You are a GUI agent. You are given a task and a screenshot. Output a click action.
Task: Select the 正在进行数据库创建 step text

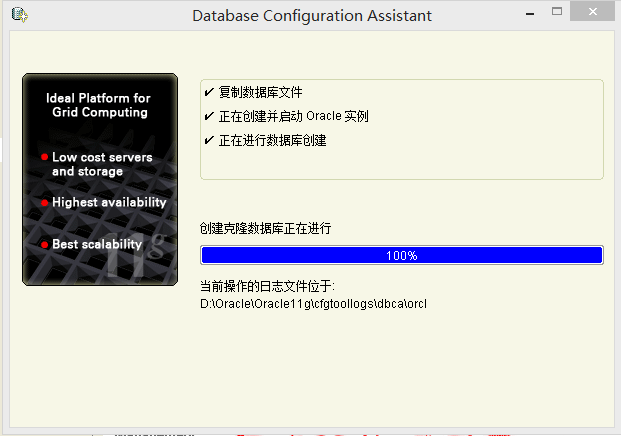coord(272,140)
